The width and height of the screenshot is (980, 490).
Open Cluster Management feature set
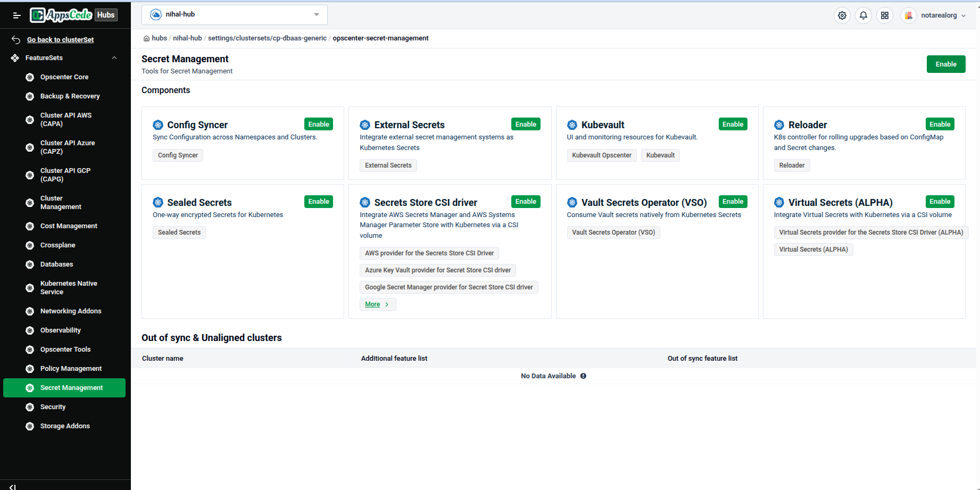[64, 203]
